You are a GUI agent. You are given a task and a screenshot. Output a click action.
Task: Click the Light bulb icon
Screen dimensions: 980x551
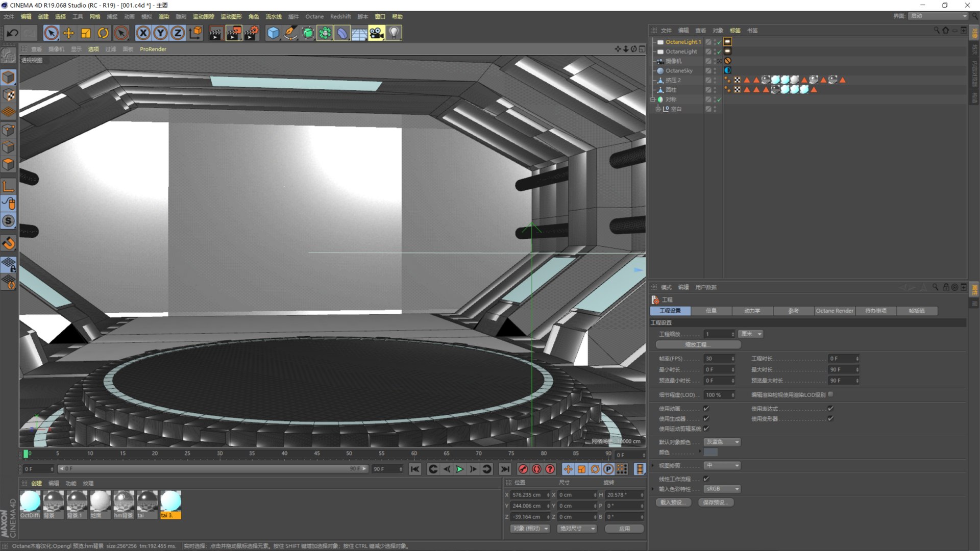394,33
